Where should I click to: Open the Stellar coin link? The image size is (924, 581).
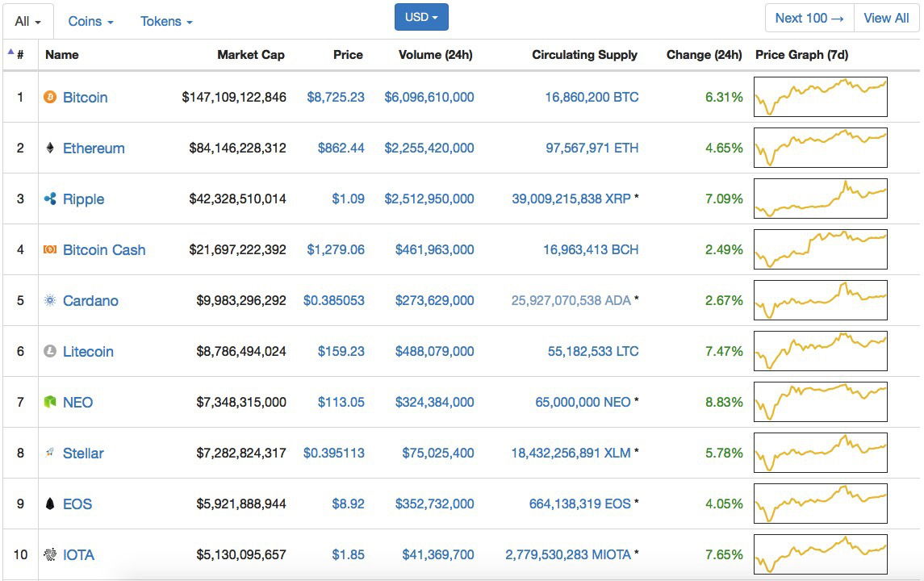point(83,454)
